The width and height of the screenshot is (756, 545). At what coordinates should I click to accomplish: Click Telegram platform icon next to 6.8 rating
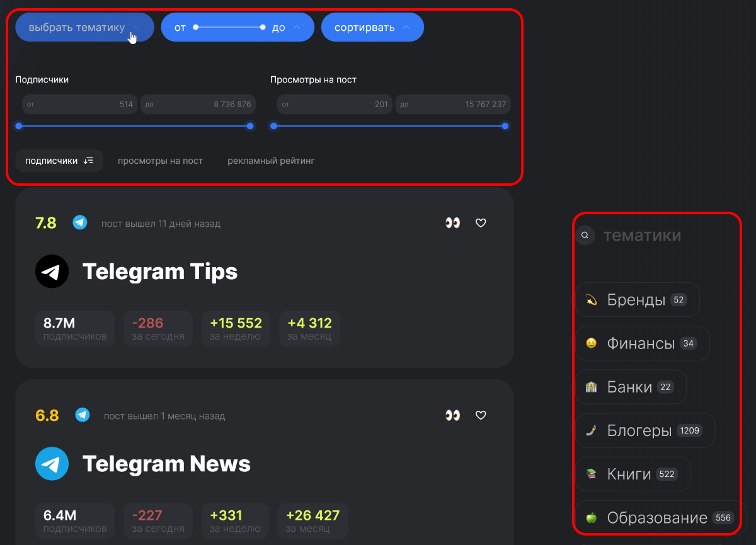[83, 415]
